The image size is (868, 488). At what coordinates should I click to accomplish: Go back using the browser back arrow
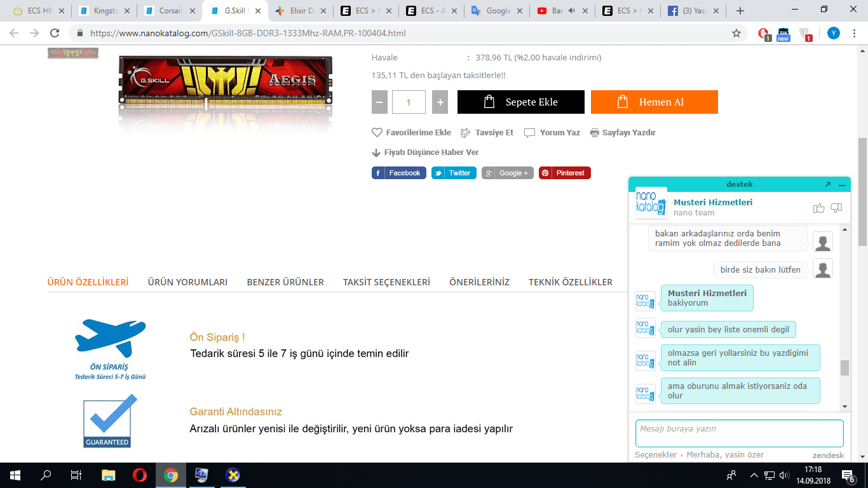tap(14, 33)
